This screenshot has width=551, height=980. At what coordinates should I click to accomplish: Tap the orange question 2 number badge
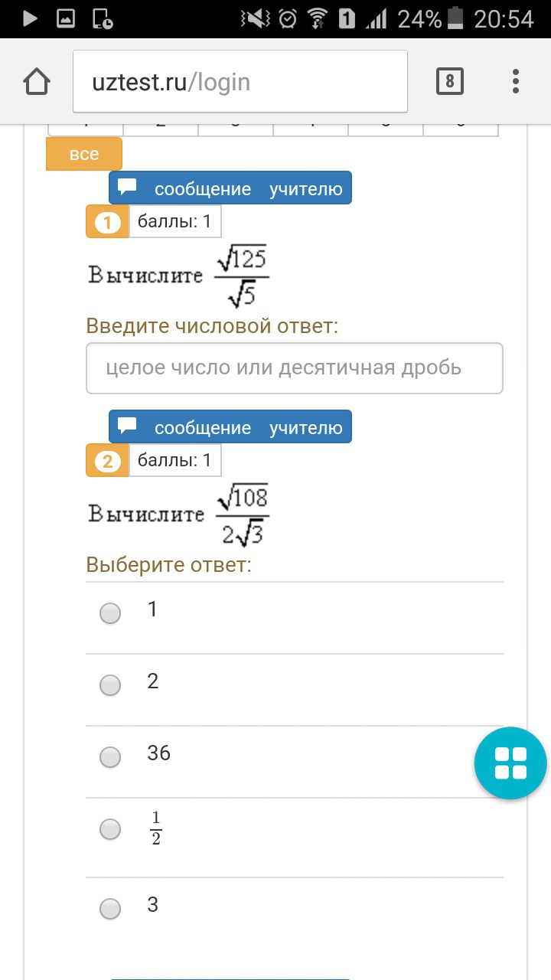[x=107, y=462]
